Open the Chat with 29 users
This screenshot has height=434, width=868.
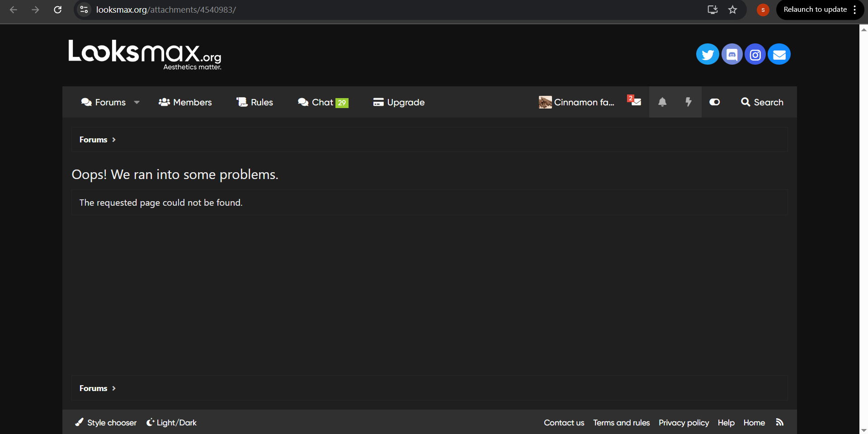click(x=322, y=102)
